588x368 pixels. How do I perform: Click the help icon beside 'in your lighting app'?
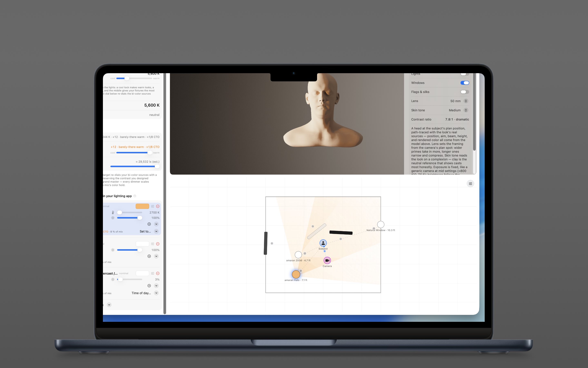(135, 196)
